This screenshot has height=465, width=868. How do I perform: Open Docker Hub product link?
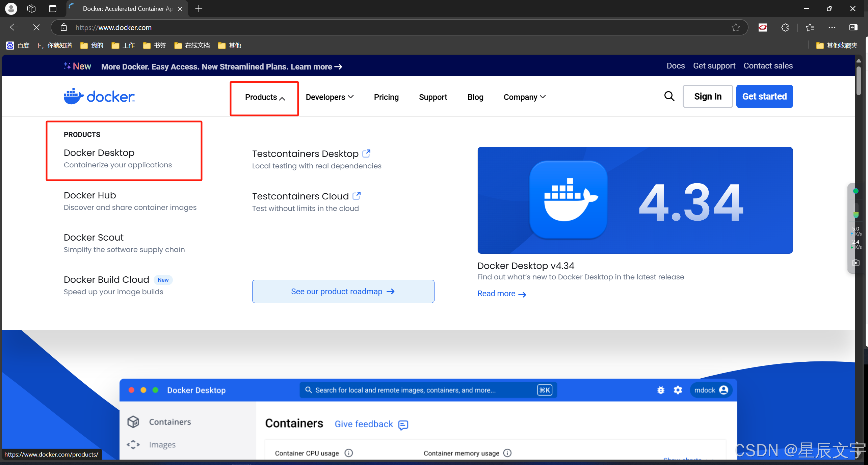tap(90, 195)
